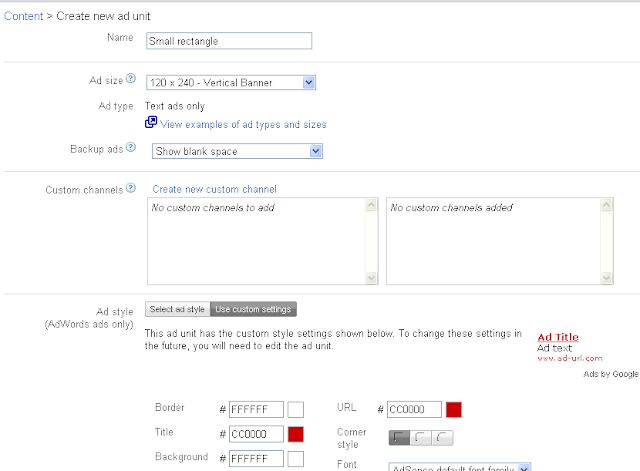Click the URL hex color field
Viewport: 640px width, 471px height.
(414, 409)
